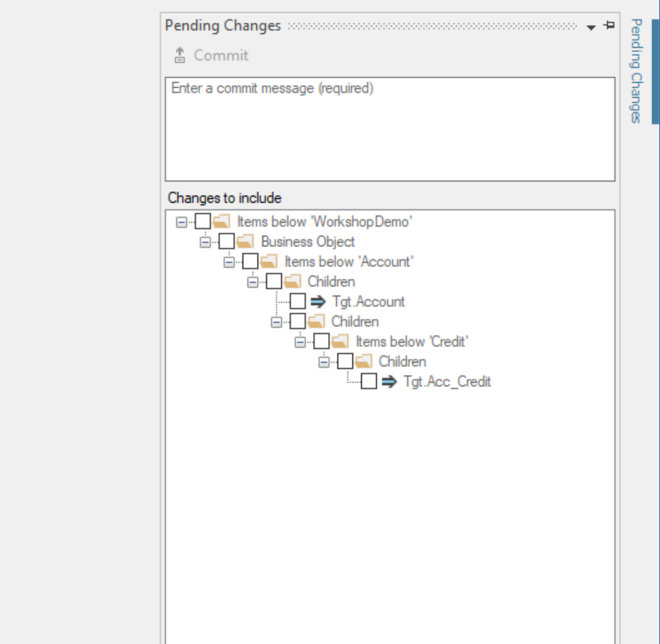Click the folder icon beside 'Items below Credit'
Image resolution: width=660 pixels, height=644 pixels.
[x=339, y=341]
